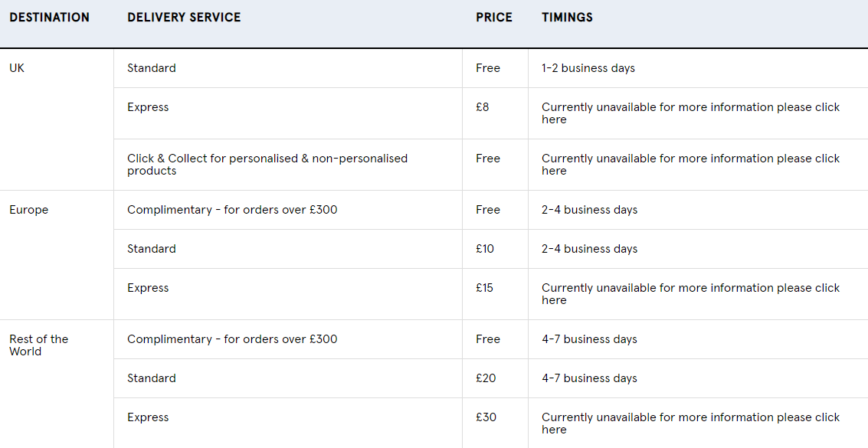Image resolution: width=868 pixels, height=448 pixels.
Task: Click 'here' link in UK Express row
Action: click(554, 120)
